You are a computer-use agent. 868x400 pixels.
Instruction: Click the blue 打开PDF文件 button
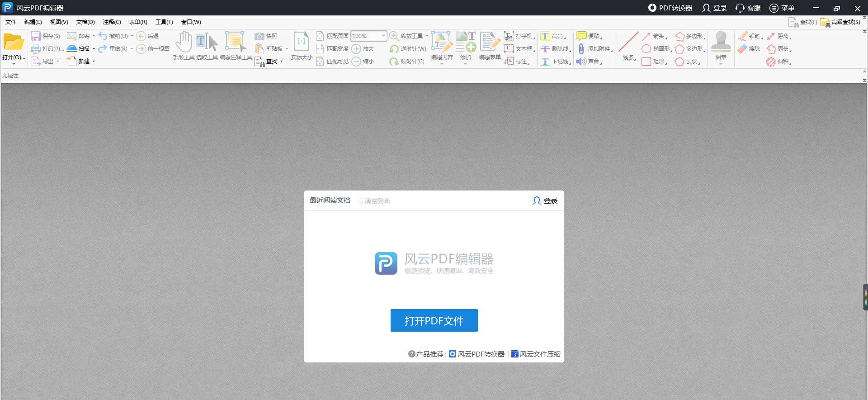click(434, 320)
